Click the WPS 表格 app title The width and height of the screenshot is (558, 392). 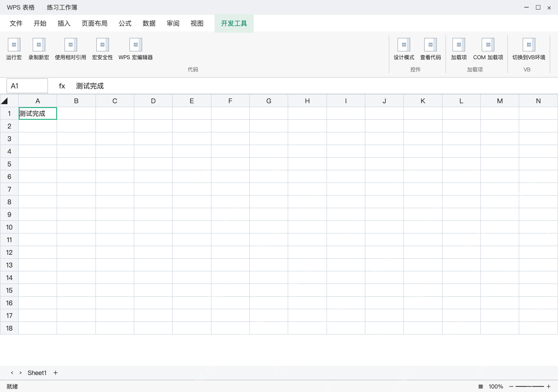click(20, 7)
